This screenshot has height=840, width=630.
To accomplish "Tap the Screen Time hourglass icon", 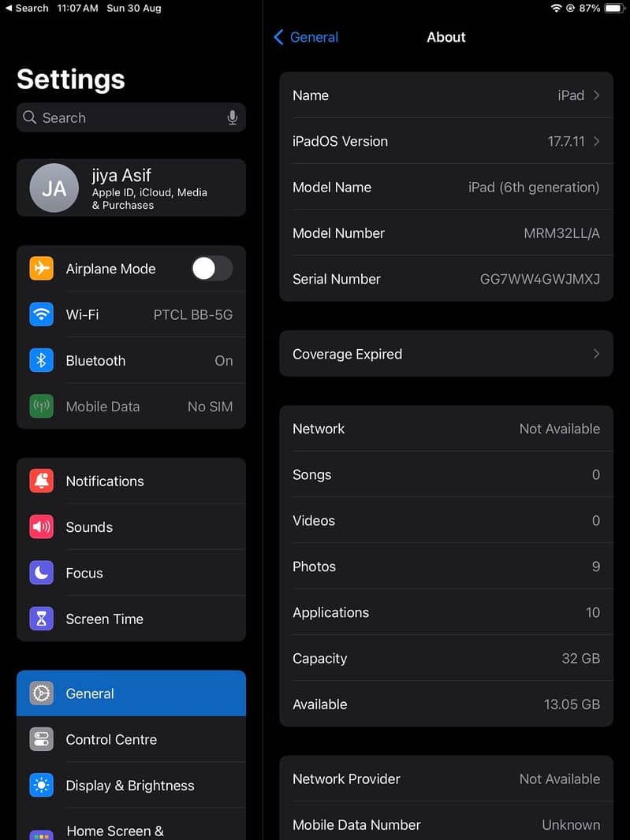I will tap(41, 619).
